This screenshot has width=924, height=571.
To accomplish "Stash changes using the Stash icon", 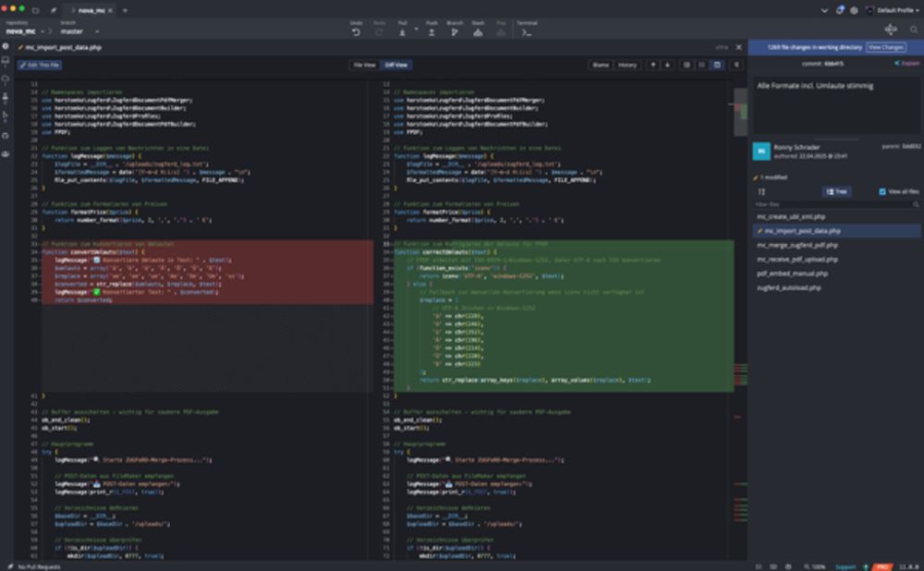I will 478,31.
